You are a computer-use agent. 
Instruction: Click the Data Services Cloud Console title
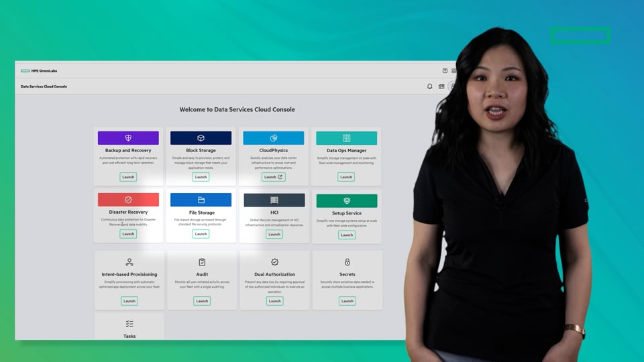[x=44, y=86]
